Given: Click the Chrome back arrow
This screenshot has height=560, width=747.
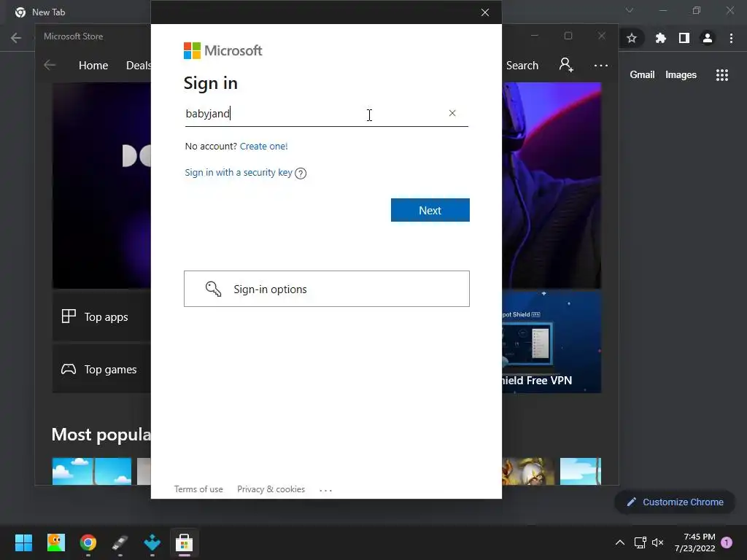Looking at the screenshot, I should (x=16, y=38).
